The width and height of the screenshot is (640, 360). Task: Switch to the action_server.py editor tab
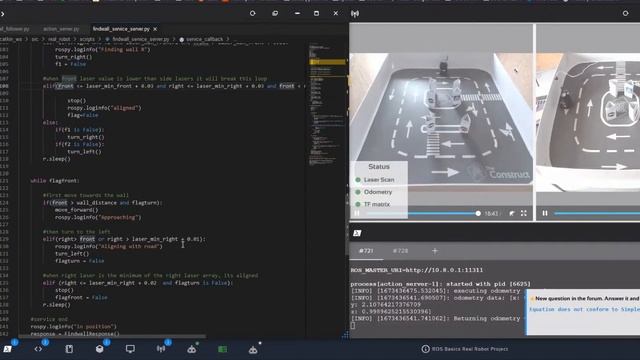61,29
